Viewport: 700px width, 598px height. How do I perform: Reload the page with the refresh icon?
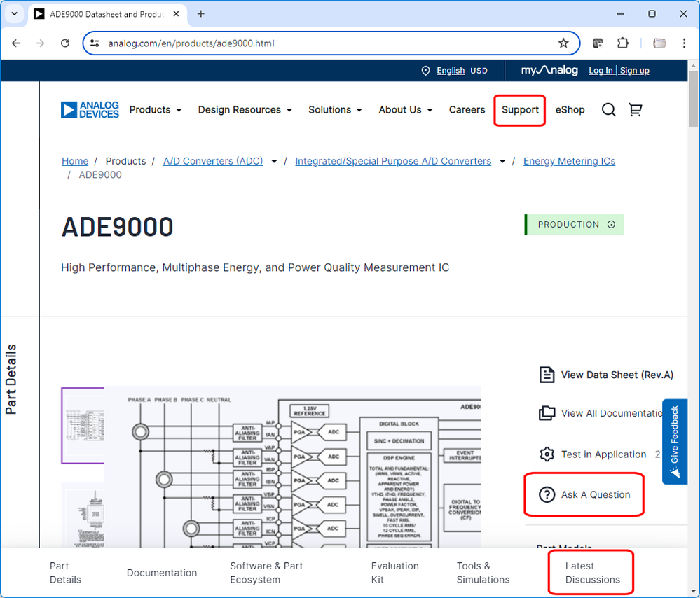coord(65,43)
